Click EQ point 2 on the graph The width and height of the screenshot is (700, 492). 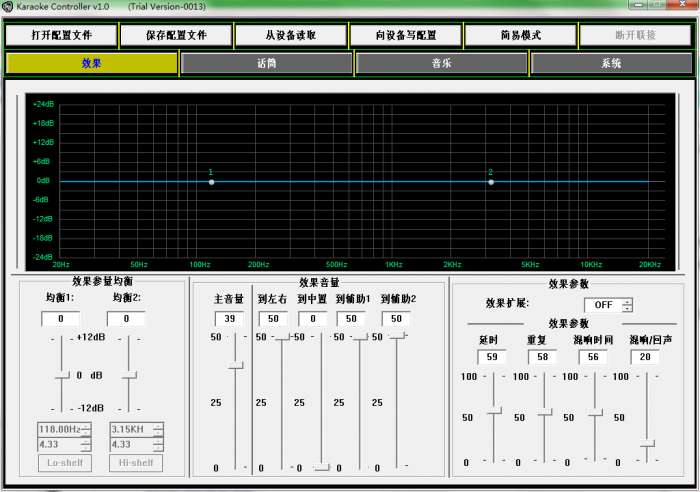click(491, 181)
